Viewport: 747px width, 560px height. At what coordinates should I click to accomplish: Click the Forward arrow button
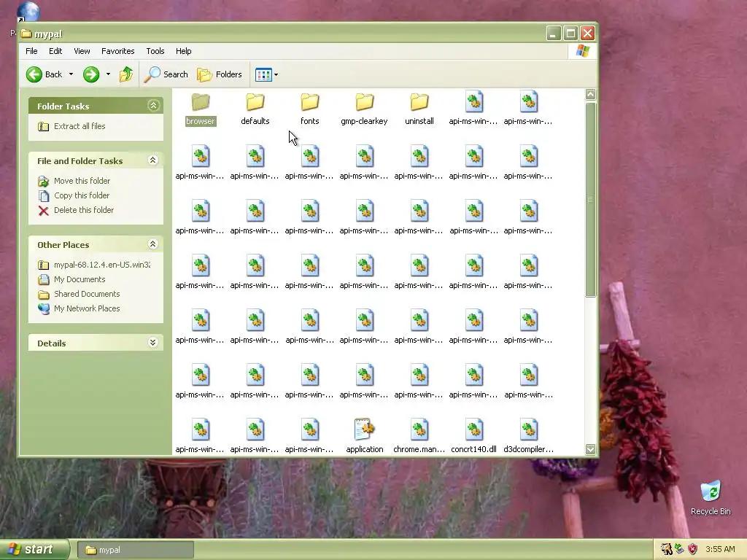91,74
